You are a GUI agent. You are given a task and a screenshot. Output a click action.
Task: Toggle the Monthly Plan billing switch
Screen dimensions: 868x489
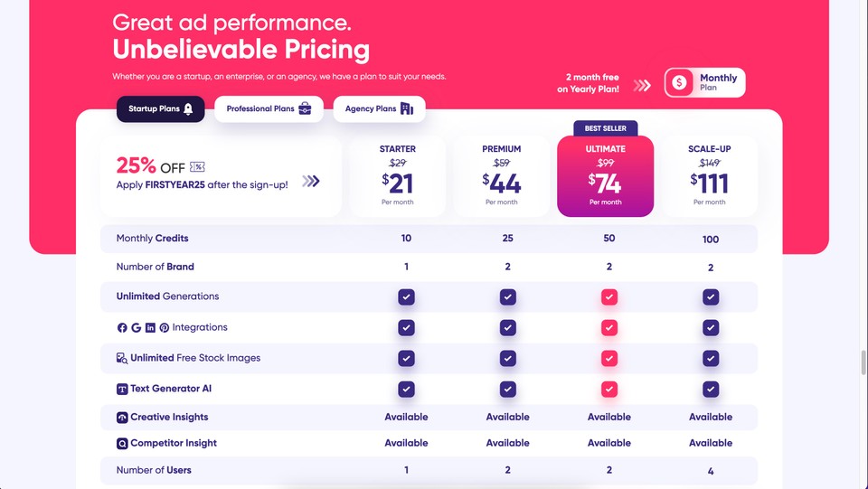coord(704,82)
